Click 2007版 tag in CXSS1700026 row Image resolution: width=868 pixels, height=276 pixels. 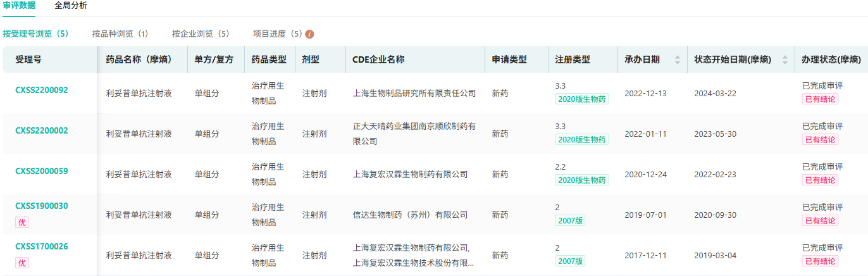coord(571,261)
